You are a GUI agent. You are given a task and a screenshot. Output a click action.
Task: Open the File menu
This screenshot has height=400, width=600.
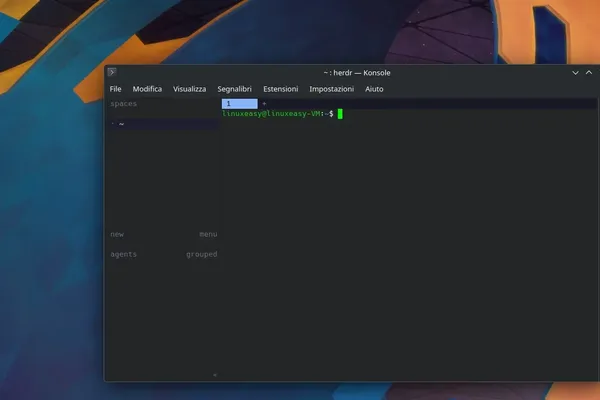point(115,89)
